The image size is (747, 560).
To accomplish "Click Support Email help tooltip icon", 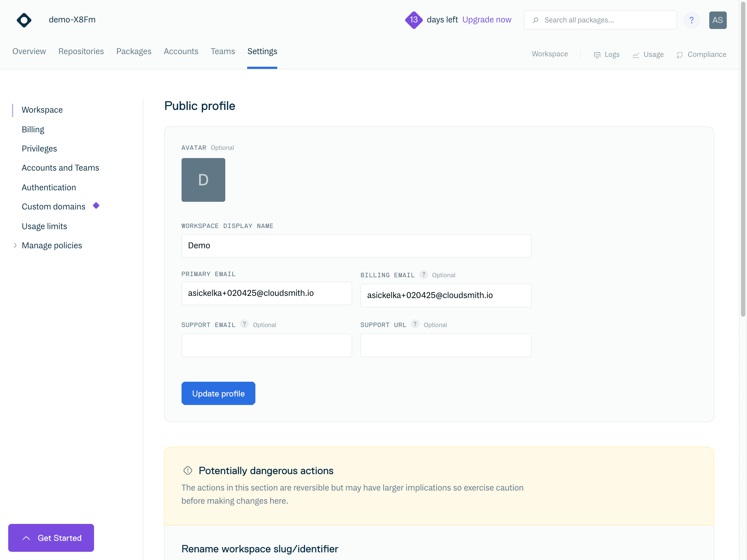I will tap(244, 324).
